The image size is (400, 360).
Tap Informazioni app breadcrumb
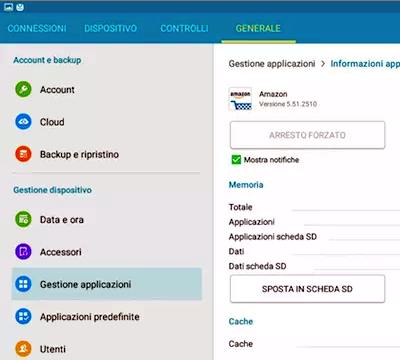pyautogui.click(x=365, y=64)
